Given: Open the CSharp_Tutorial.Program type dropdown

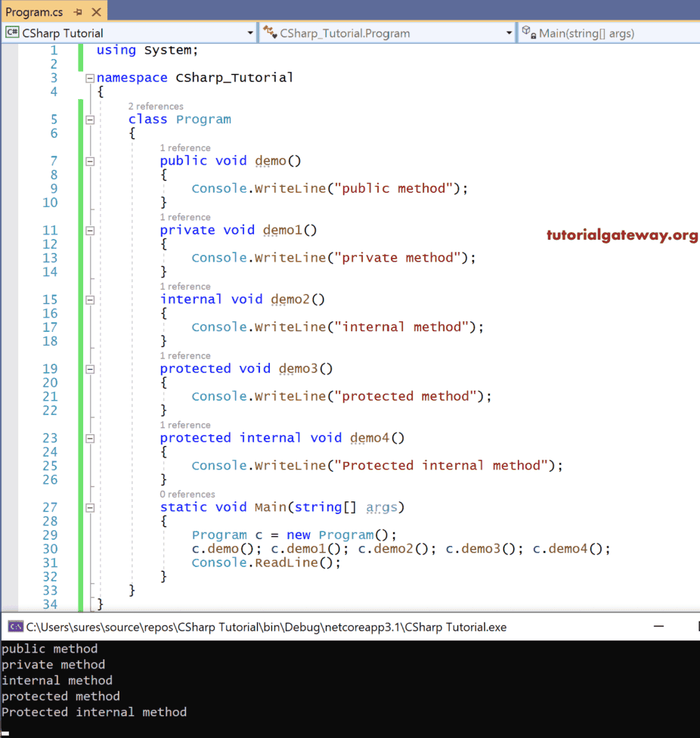Looking at the screenshot, I should [509, 33].
